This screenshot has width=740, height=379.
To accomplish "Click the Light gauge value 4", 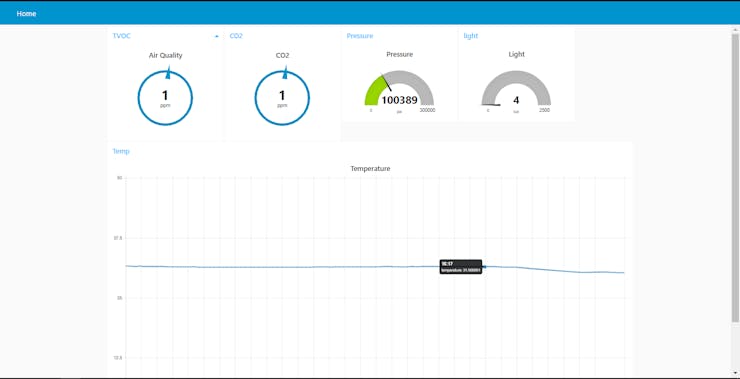I will 516,100.
